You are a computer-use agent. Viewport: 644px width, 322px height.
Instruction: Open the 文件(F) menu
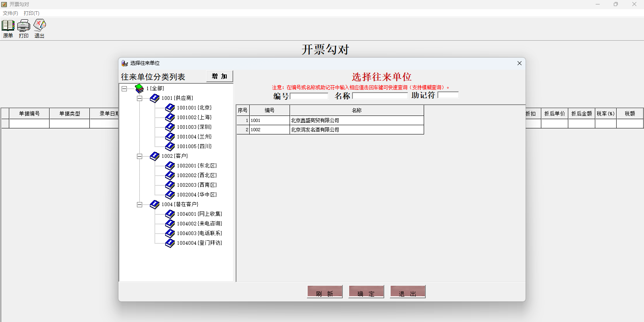10,13
